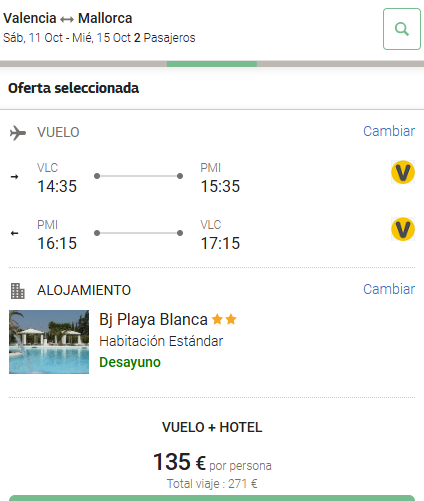
Task: Click the right arrow outbound flight icon
Action: click(x=14, y=177)
